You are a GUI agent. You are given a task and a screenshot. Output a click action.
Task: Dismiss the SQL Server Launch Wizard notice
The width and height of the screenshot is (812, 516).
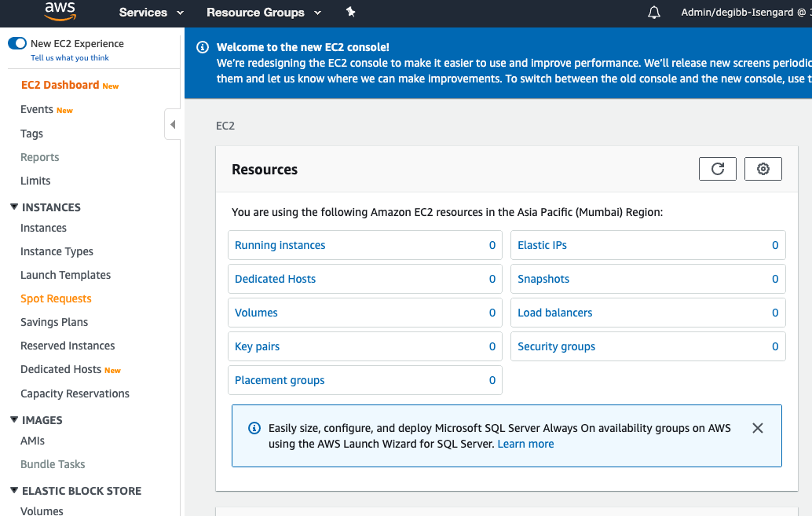click(x=757, y=428)
